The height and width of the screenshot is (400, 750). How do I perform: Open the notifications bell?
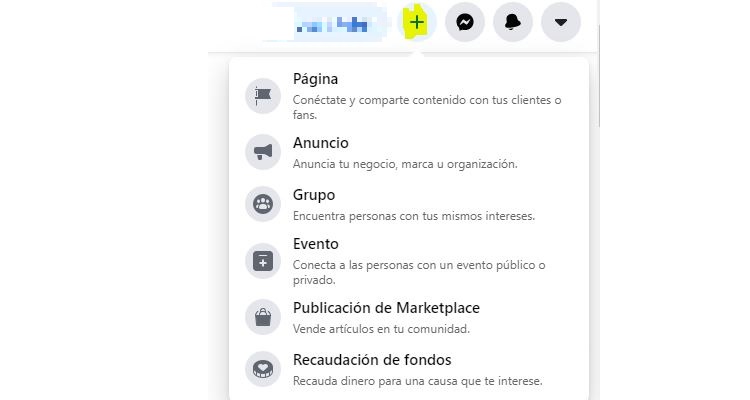tap(513, 22)
